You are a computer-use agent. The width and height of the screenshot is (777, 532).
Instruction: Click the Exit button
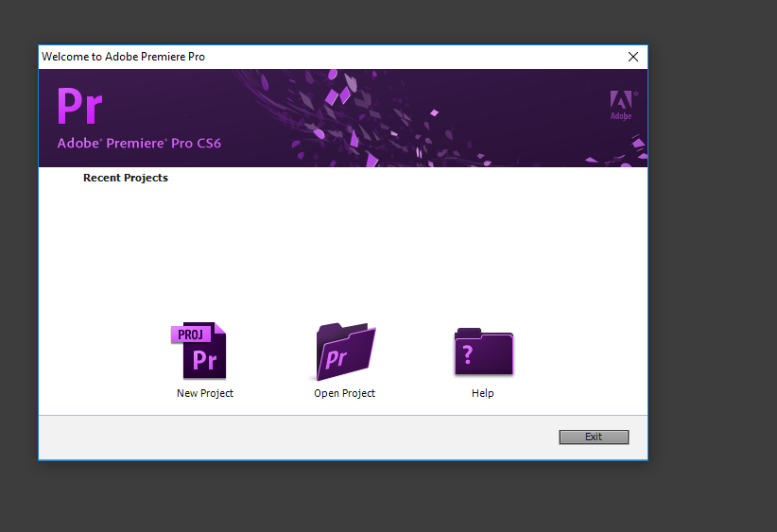594,437
